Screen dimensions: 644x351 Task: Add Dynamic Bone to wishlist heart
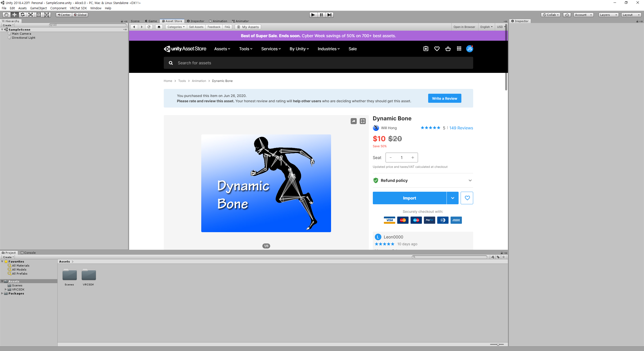click(x=467, y=198)
